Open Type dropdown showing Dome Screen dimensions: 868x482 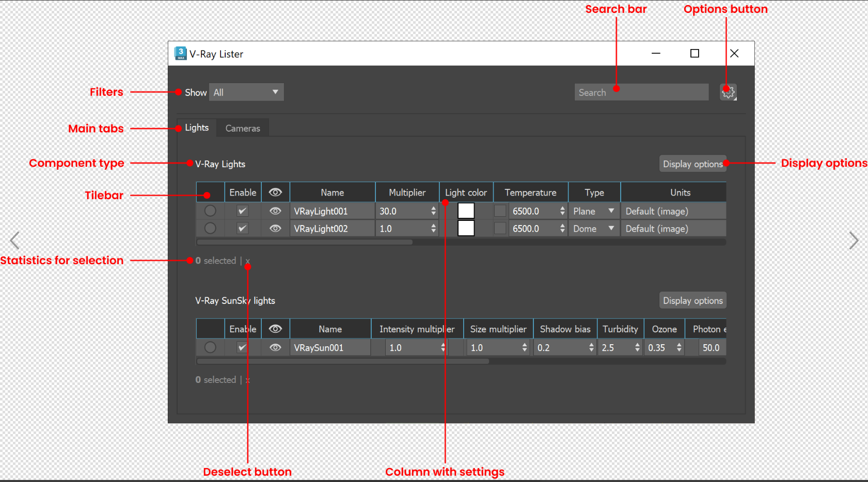594,229
